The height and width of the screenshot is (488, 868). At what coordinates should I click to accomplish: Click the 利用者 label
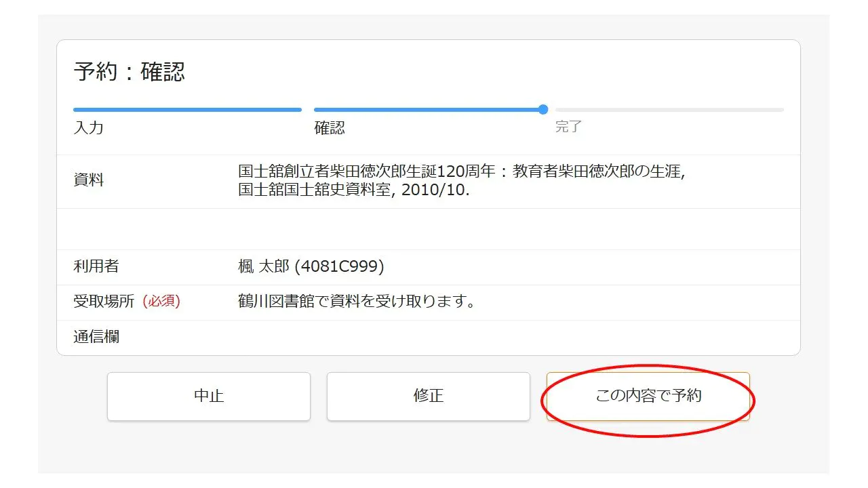point(96,266)
